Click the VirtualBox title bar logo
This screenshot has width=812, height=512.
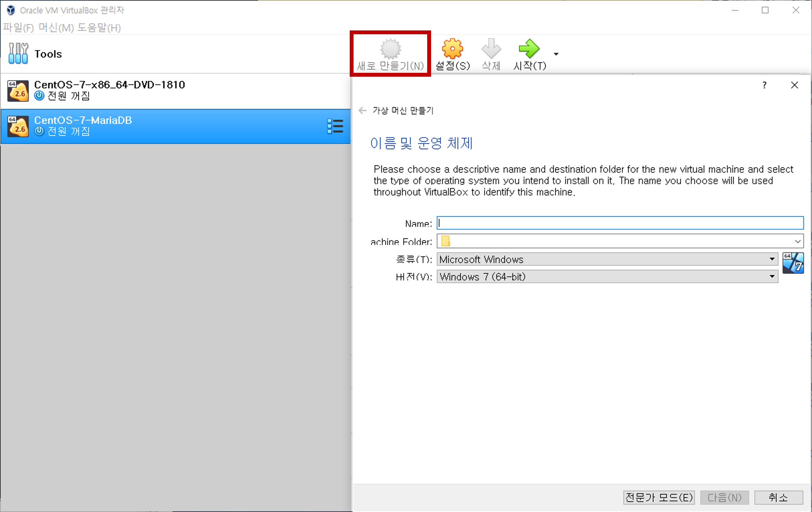tap(11, 10)
